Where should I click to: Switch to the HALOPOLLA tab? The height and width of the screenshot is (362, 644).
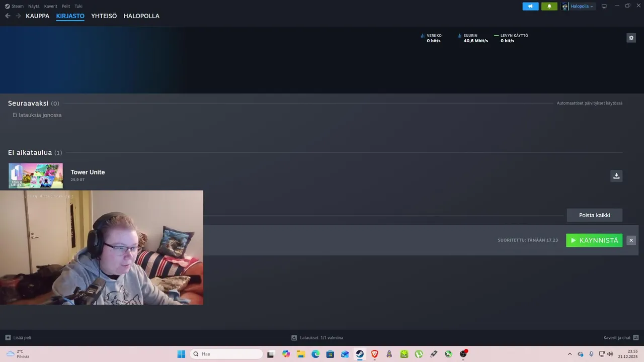141,16
